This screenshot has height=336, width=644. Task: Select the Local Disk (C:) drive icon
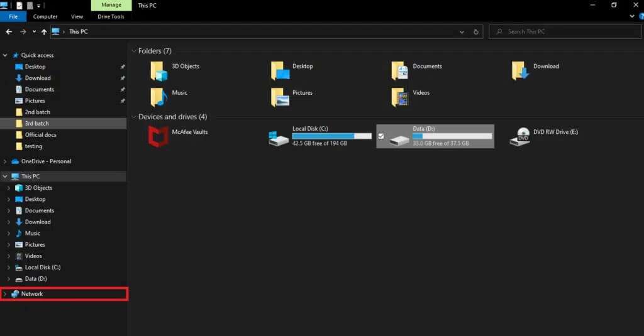279,138
